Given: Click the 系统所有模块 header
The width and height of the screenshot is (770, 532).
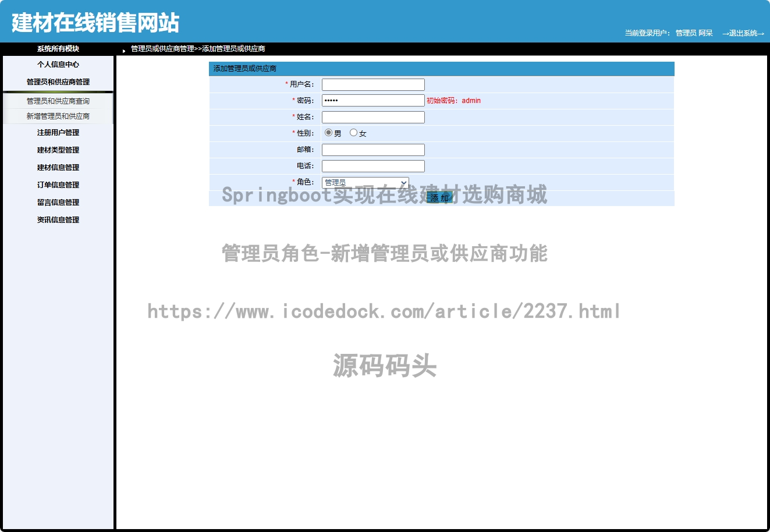Looking at the screenshot, I should click(x=58, y=49).
